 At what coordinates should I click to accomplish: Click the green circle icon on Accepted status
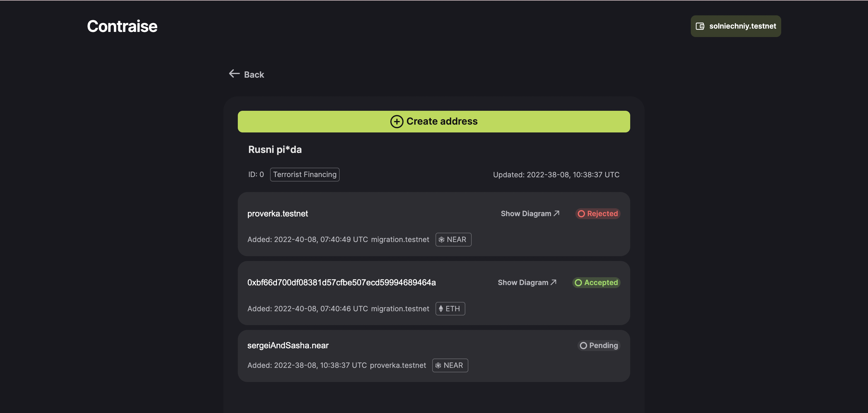578,283
